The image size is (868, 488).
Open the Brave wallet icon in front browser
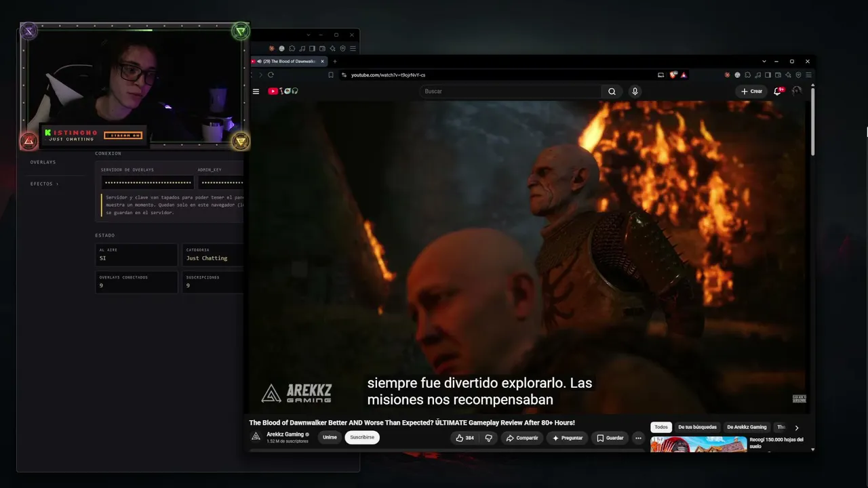tap(778, 75)
